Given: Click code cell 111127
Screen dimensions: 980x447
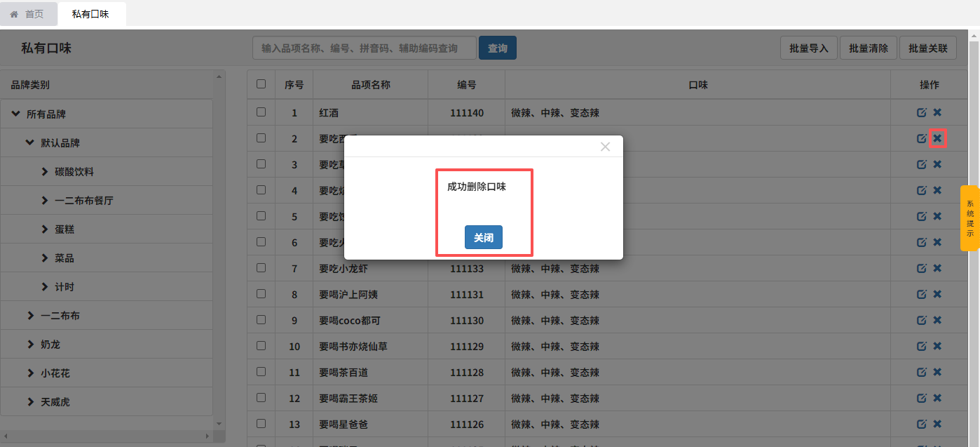Looking at the screenshot, I should 467,398.
